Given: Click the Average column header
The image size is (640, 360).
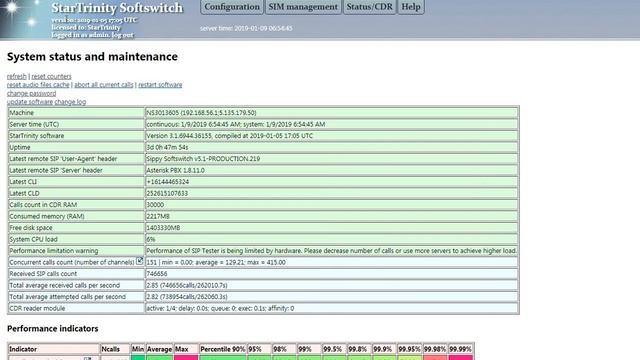Looking at the screenshot, I should [159, 349].
